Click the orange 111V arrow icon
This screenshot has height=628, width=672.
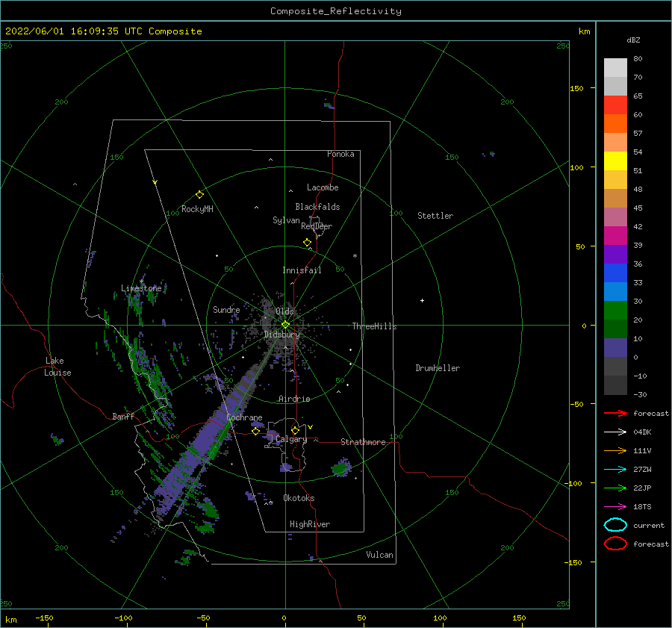(x=615, y=450)
